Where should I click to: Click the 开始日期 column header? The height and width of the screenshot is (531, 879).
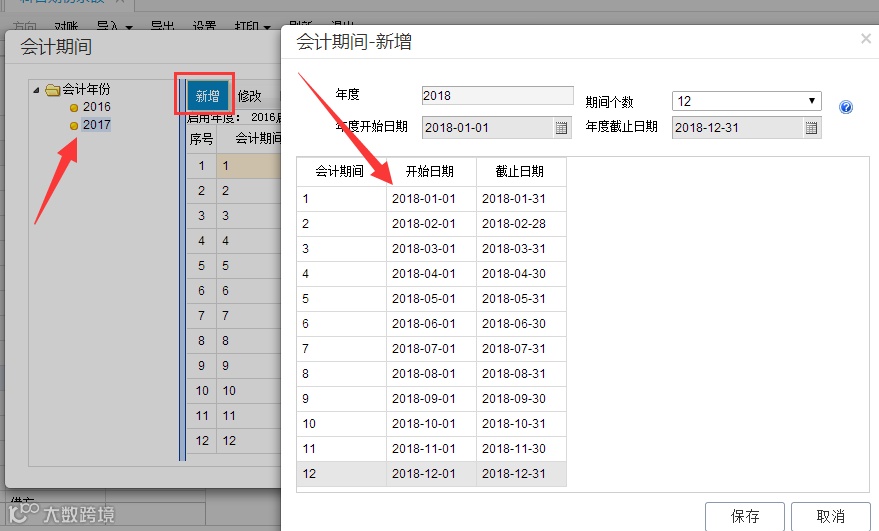click(431, 172)
